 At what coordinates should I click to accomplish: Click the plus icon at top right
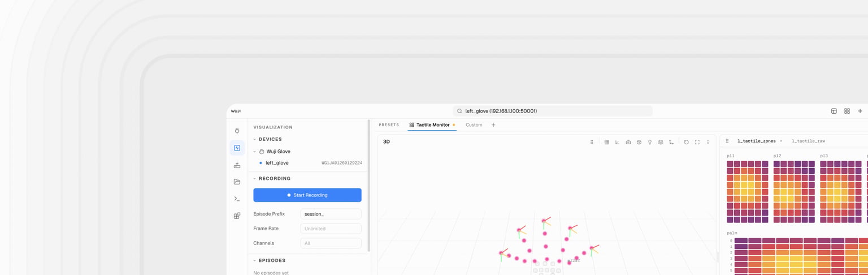860,111
